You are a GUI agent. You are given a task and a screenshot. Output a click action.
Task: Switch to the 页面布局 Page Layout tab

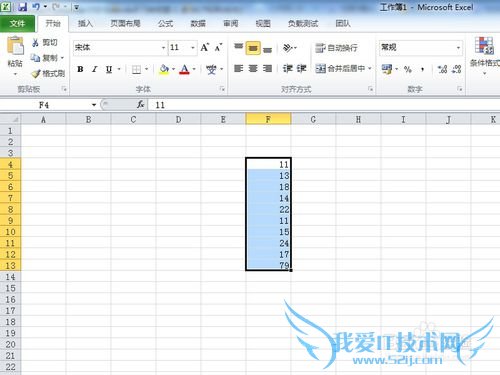[125, 23]
